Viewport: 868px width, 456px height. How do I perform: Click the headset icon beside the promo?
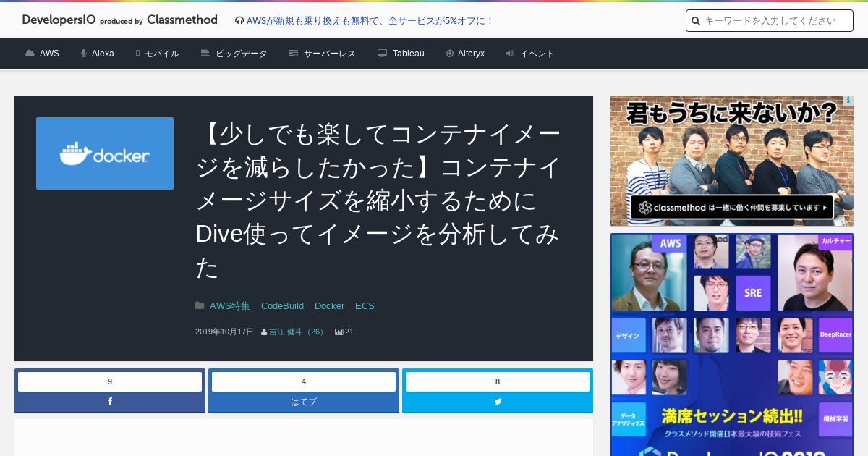pos(239,21)
